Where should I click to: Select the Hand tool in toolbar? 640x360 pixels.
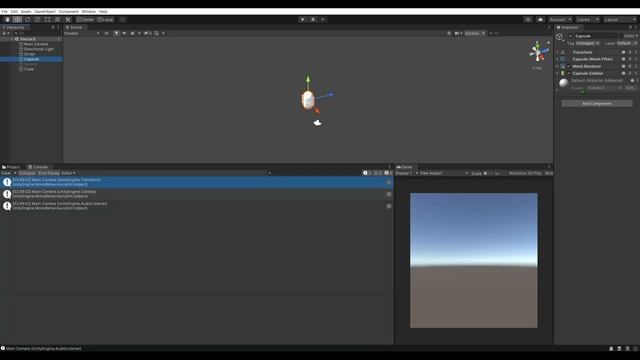point(7,20)
